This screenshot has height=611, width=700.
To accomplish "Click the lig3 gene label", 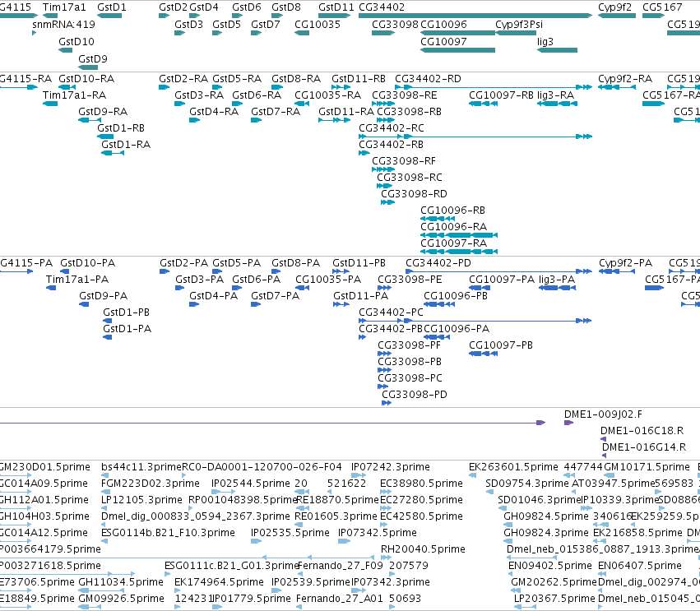I will 545,41.
